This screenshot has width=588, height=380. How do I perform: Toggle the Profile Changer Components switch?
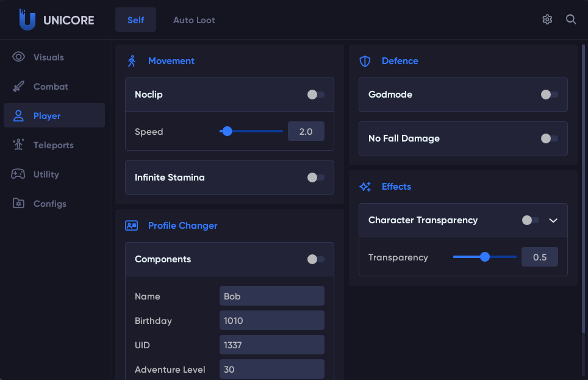[315, 259]
